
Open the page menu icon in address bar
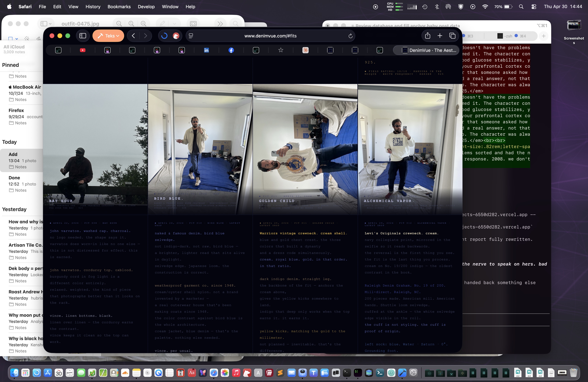(x=191, y=36)
